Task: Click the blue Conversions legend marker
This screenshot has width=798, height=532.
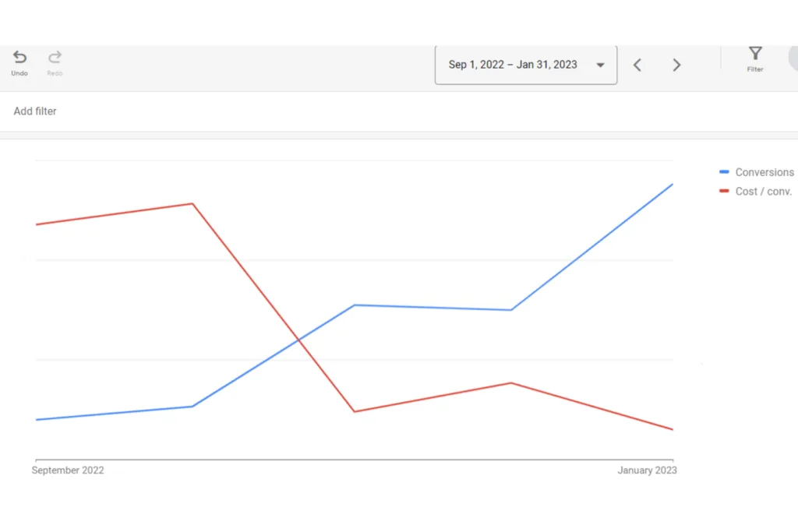Action: (x=723, y=171)
